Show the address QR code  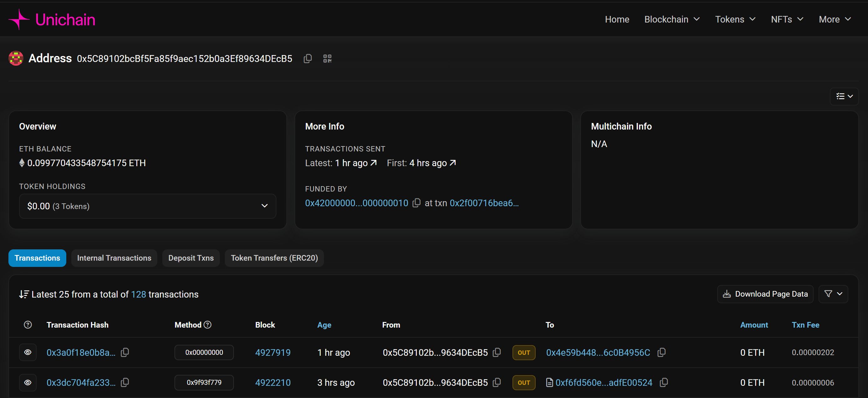[x=327, y=59]
